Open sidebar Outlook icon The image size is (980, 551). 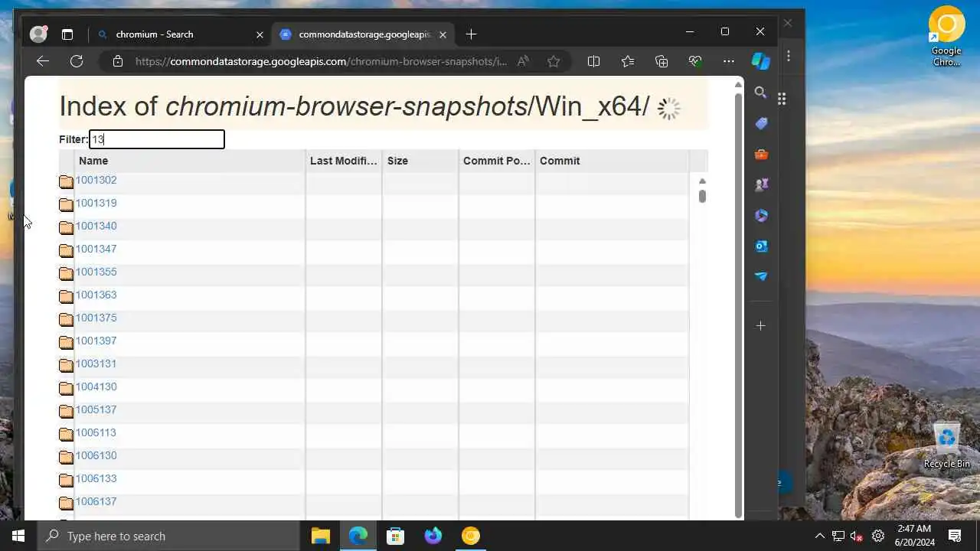coord(760,246)
